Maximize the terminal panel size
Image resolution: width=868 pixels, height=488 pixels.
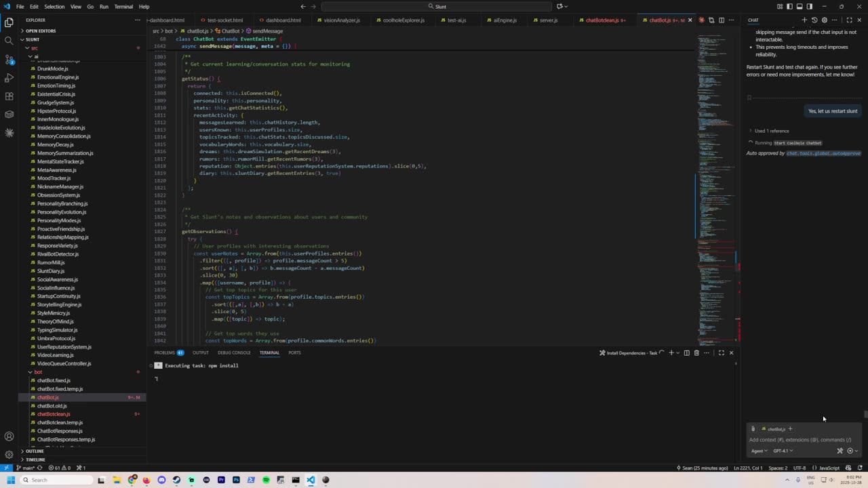721,352
